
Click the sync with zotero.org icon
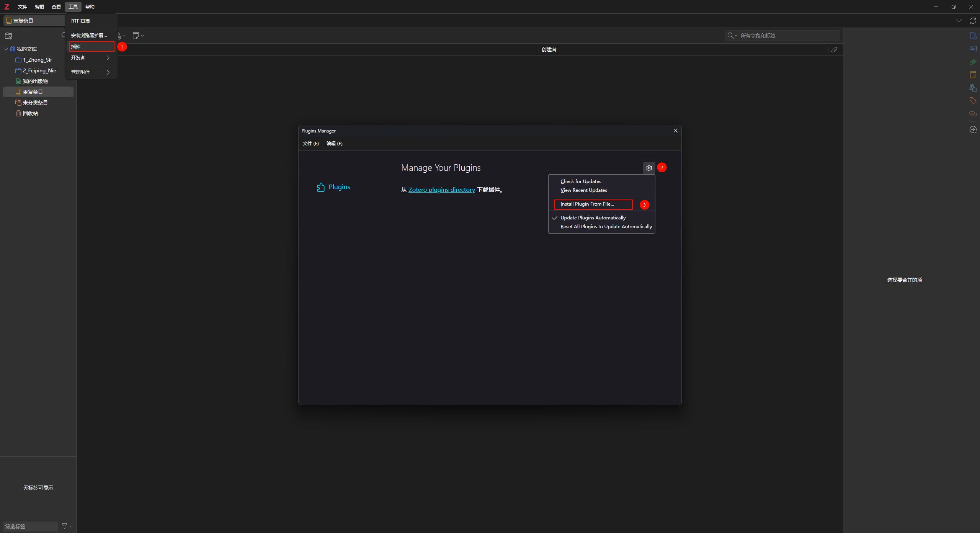pos(973,21)
